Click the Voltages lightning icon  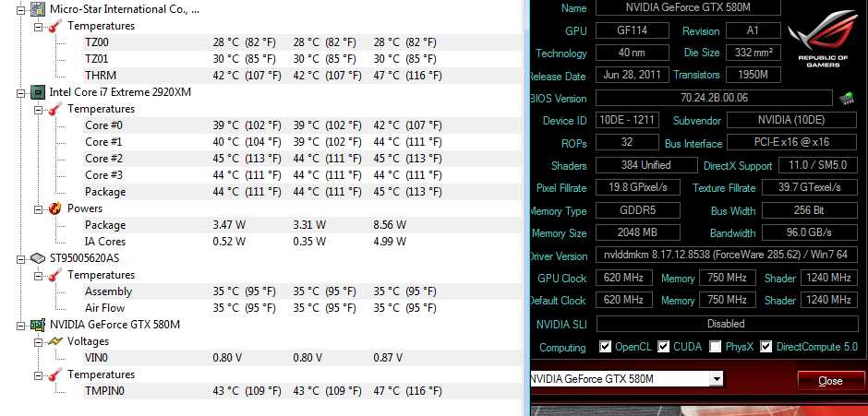pos(54,341)
